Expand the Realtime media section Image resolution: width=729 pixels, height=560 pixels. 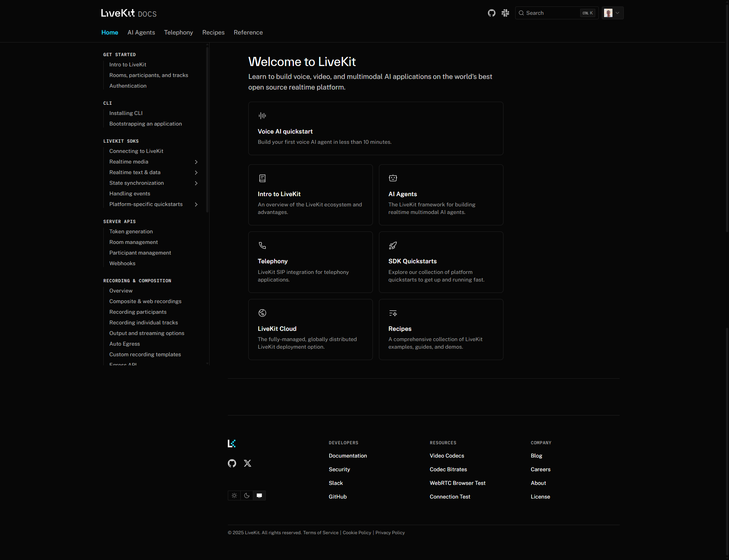[x=196, y=162]
